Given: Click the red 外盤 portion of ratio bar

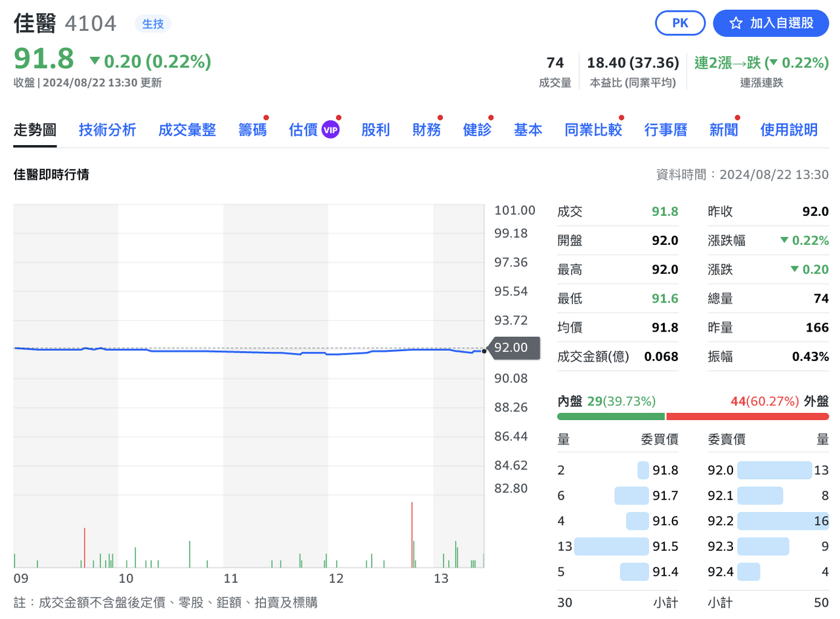Looking at the screenshot, I should click(747, 416).
